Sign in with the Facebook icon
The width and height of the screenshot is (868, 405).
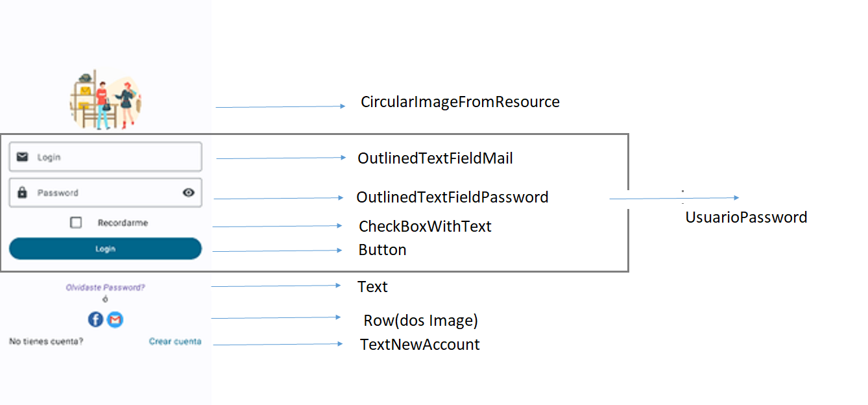click(95, 319)
